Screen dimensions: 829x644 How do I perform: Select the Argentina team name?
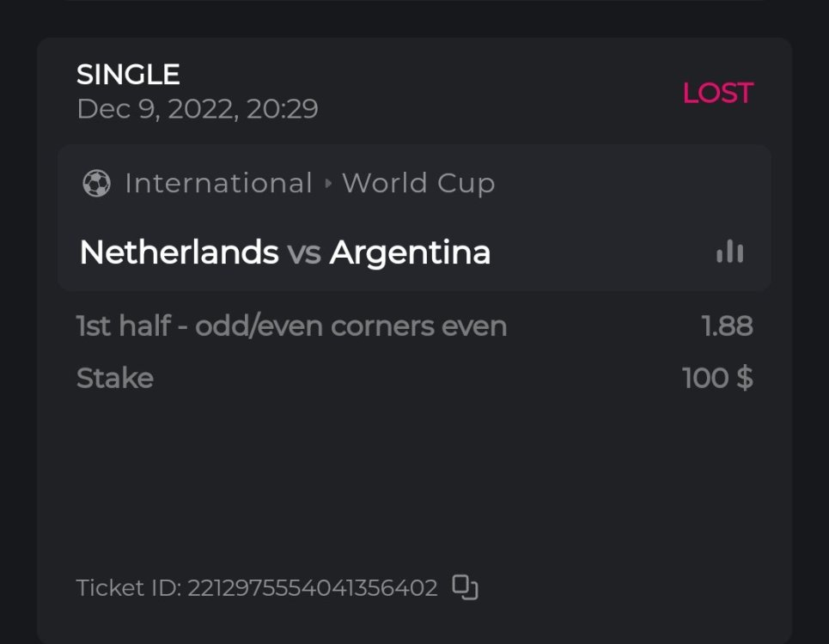tap(410, 252)
